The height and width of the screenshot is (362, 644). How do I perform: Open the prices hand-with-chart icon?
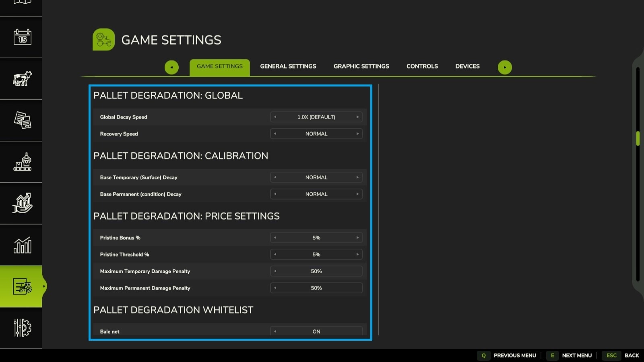pyautogui.click(x=22, y=203)
